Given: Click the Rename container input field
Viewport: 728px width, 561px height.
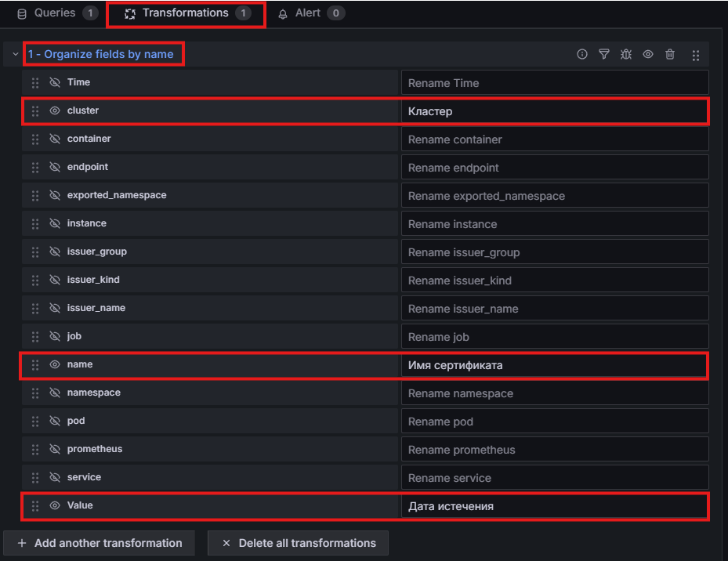Looking at the screenshot, I should [x=555, y=139].
